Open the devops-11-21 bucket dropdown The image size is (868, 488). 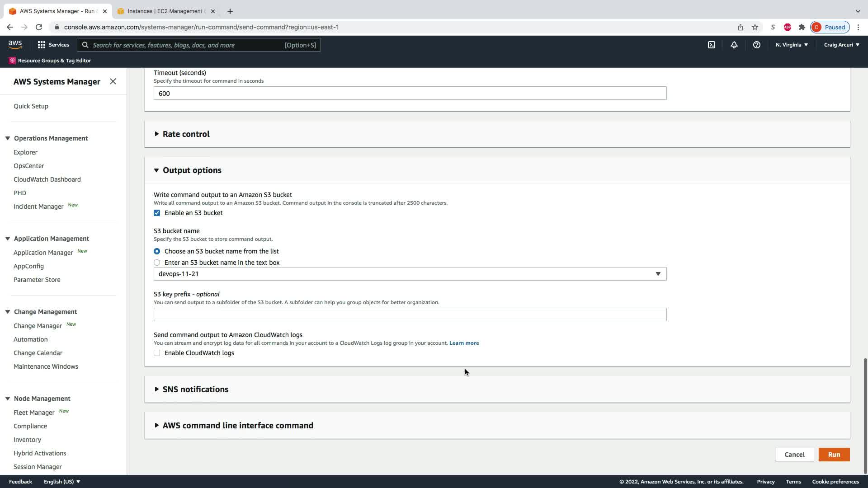[x=410, y=274]
